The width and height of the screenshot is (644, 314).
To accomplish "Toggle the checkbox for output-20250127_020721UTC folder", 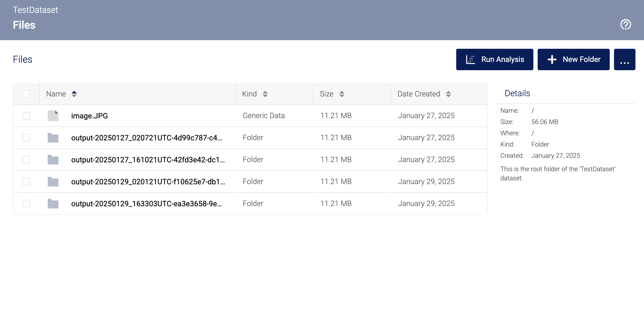I will click(x=26, y=137).
